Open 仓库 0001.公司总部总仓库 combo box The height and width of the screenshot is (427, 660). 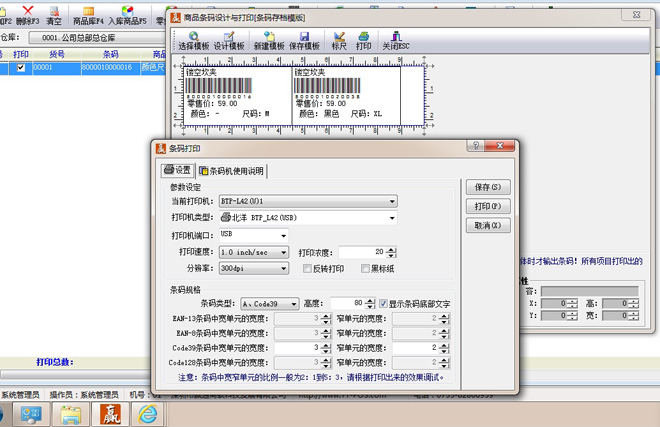[x=97, y=38]
